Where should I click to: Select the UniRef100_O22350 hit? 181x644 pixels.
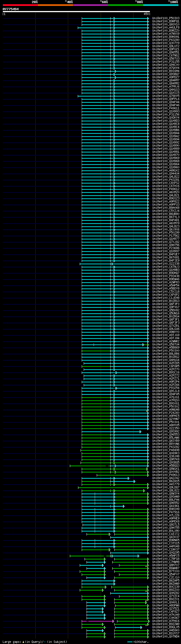coord(166,428)
